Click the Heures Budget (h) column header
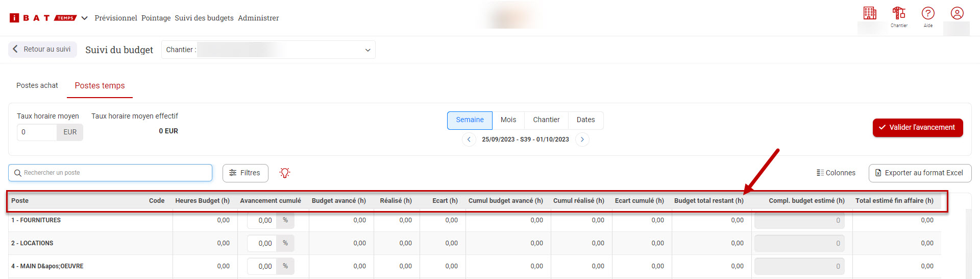This screenshot has height=279, width=980. click(202, 201)
